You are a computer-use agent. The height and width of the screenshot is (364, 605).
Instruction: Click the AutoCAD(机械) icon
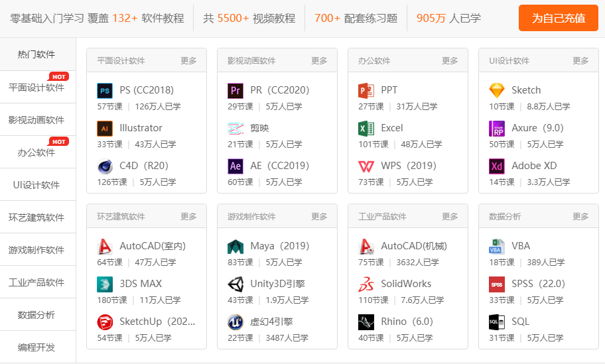[366, 247]
